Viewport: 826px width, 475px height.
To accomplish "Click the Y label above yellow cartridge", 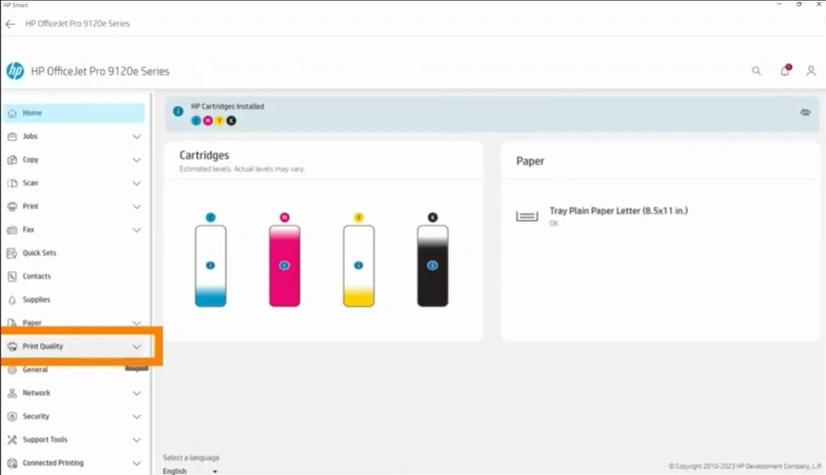I will (359, 217).
